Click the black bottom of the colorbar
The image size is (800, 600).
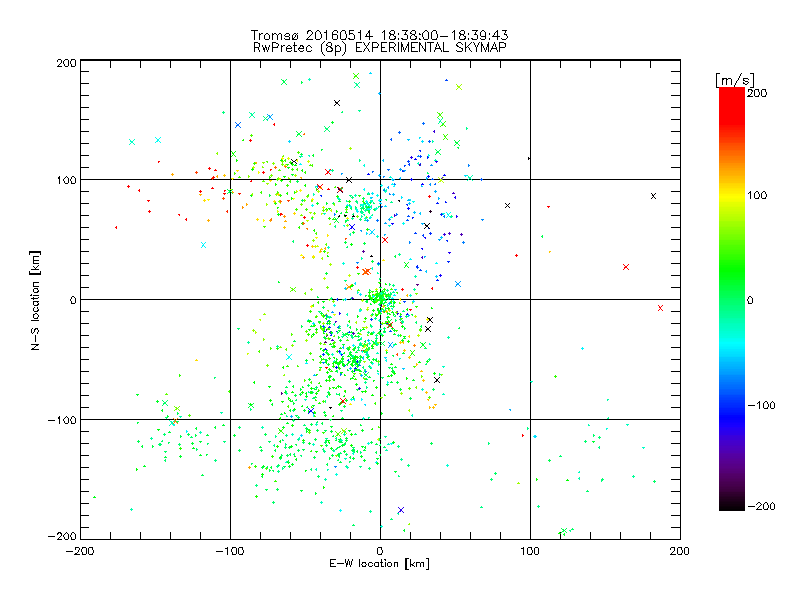pos(732,503)
